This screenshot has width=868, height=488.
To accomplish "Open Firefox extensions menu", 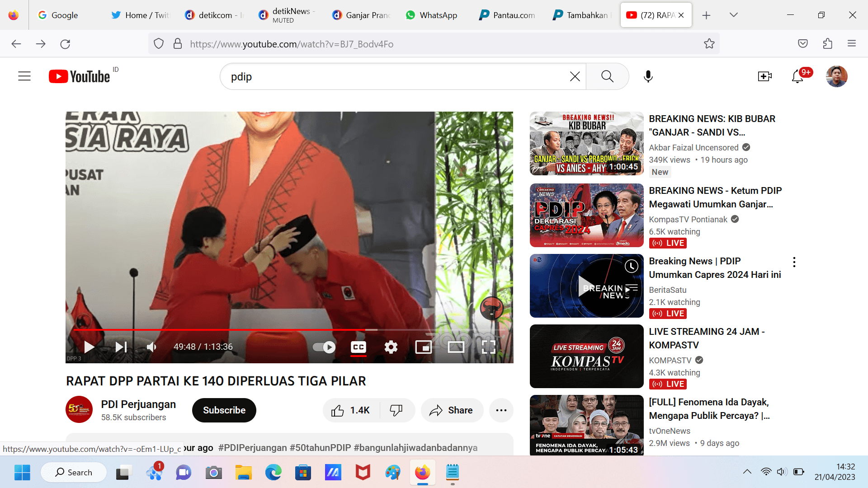I will 827,44.
